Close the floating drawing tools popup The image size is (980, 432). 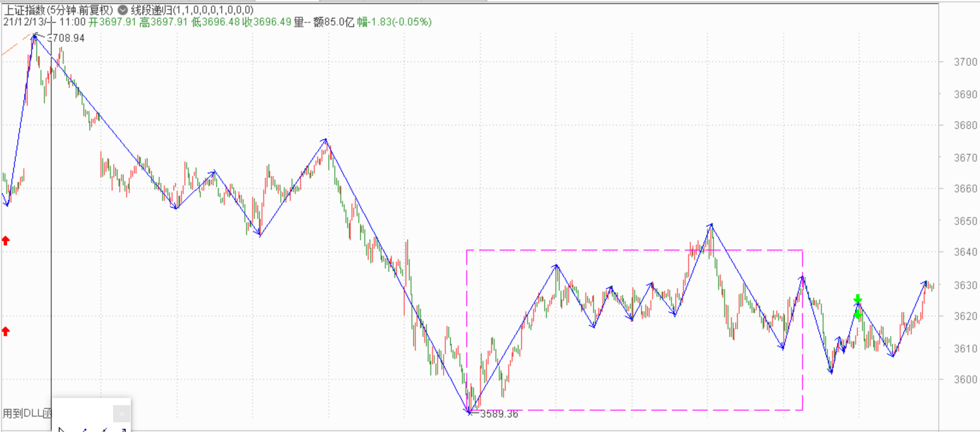coord(121,414)
